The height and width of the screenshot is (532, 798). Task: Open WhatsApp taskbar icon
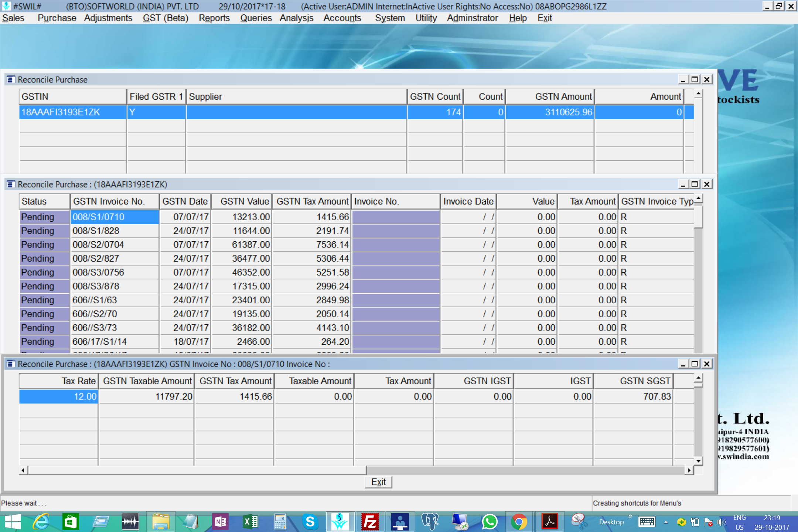tap(490, 522)
